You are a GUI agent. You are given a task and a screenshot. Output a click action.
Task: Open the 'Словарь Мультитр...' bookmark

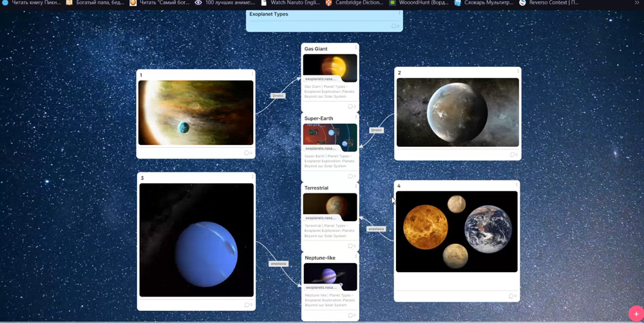click(484, 3)
